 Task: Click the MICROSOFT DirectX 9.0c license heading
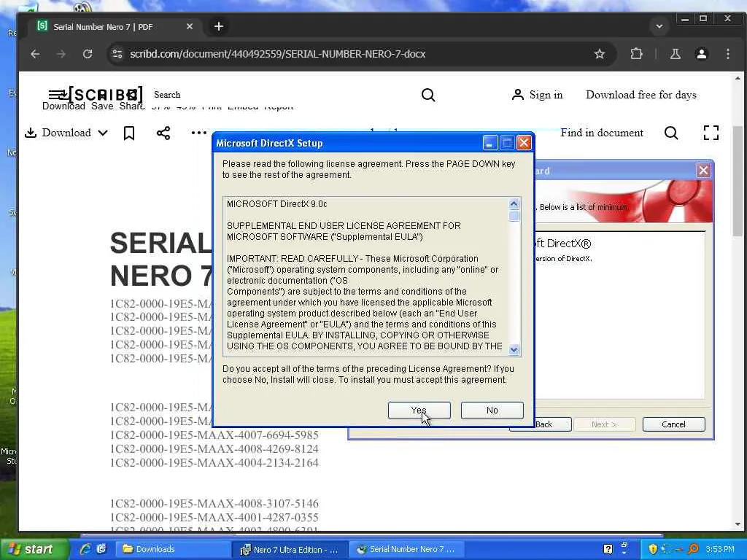(276, 204)
